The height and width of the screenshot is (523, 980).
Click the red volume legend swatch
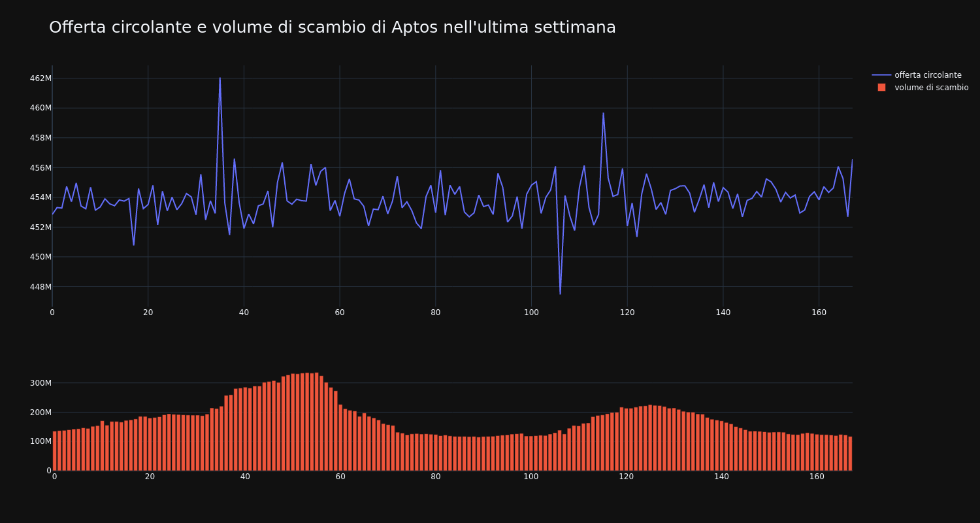click(x=881, y=88)
